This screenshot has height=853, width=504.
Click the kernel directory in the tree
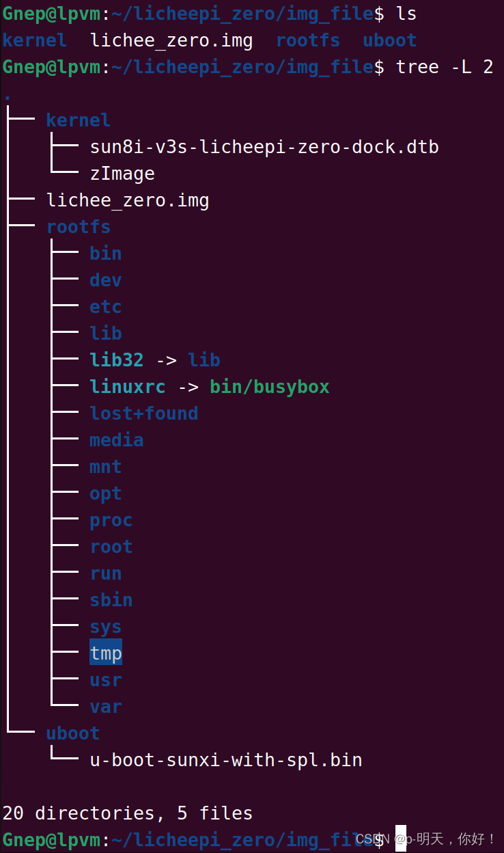[78, 120]
